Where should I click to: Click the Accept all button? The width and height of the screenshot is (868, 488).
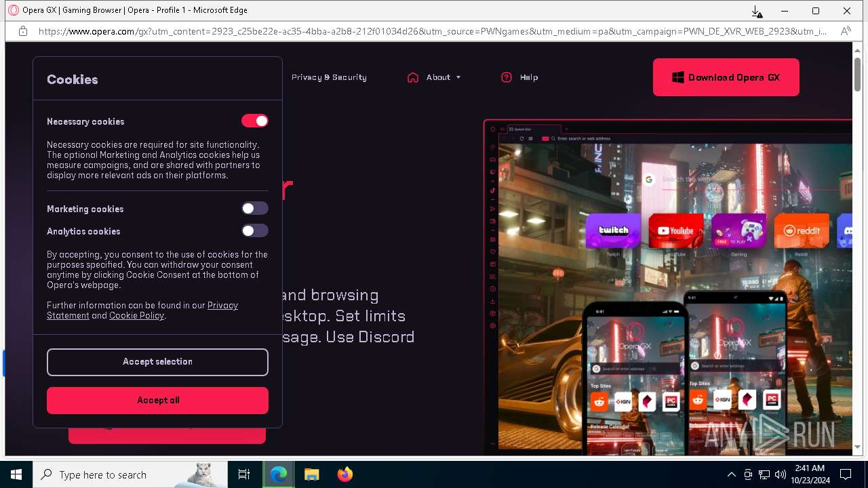tap(157, 401)
